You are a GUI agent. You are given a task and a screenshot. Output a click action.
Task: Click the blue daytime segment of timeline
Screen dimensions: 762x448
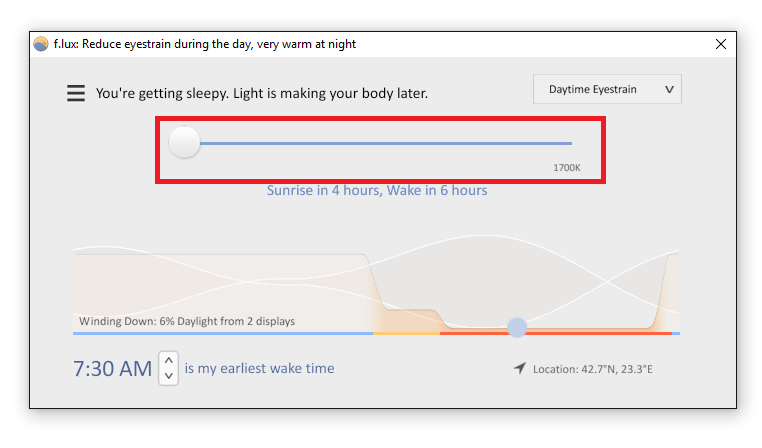point(223,333)
